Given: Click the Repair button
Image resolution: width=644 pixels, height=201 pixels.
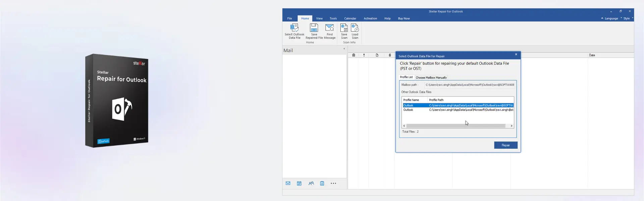Looking at the screenshot, I should tap(505, 145).
